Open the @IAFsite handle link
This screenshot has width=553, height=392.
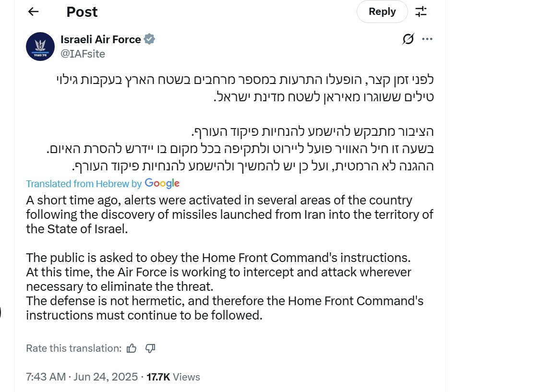(83, 54)
